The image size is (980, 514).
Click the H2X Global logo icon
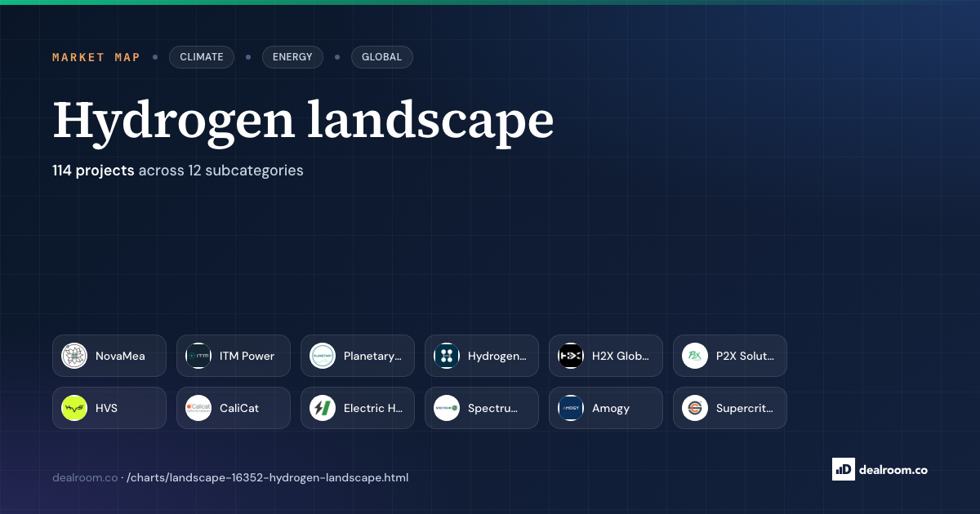pos(571,356)
